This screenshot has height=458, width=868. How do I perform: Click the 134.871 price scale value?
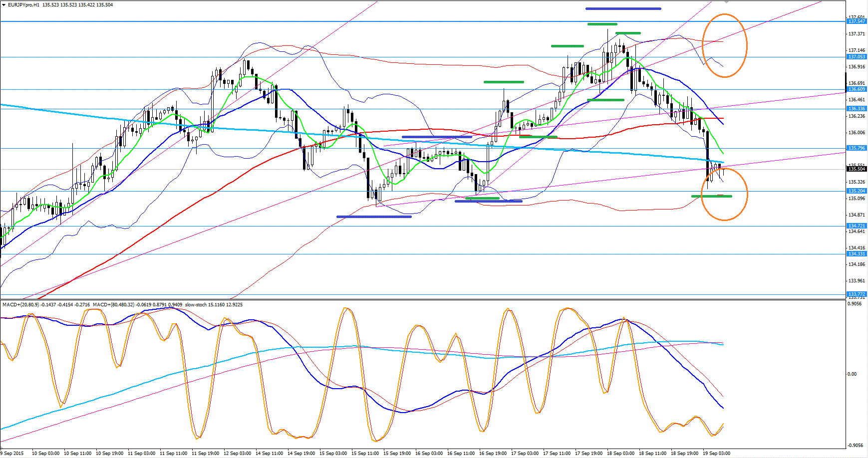[857, 215]
